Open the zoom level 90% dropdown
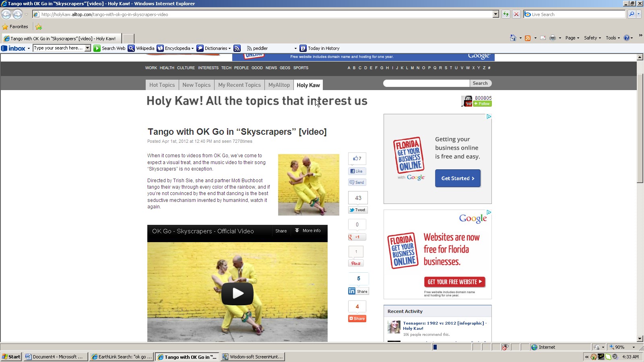The height and width of the screenshot is (362, 644). click(x=634, y=347)
